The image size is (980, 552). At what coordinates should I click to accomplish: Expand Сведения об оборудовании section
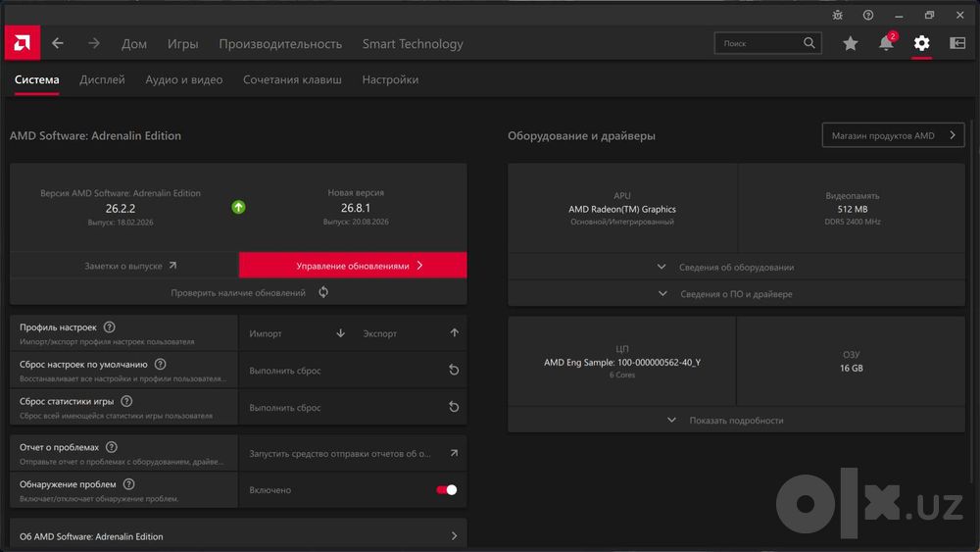736,267
